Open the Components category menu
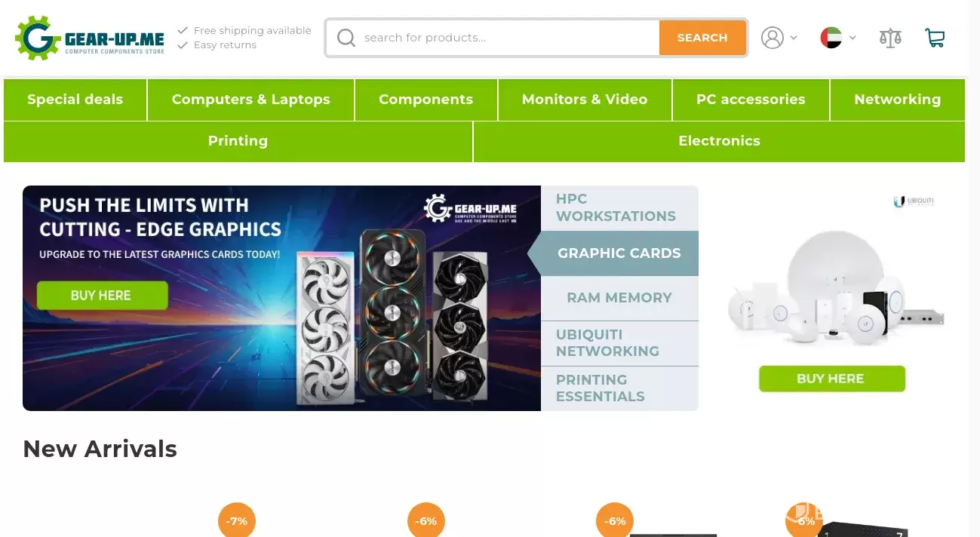Screen dimensions: 980x537 click(425, 100)
